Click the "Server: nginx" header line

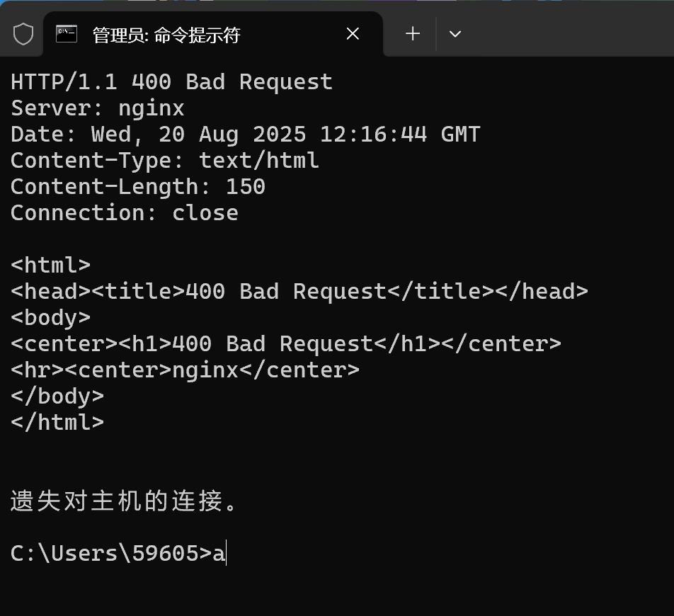(x=98, y=108)
